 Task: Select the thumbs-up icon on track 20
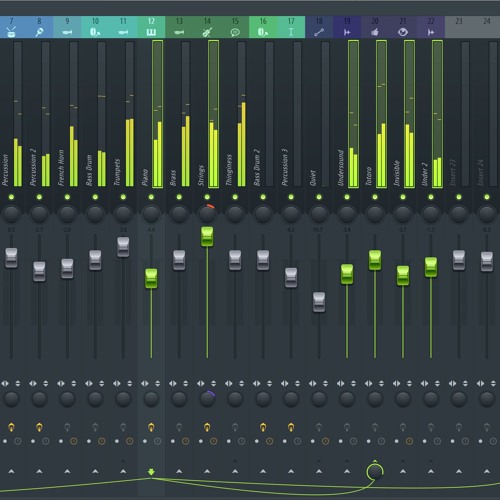click(375, 32)
